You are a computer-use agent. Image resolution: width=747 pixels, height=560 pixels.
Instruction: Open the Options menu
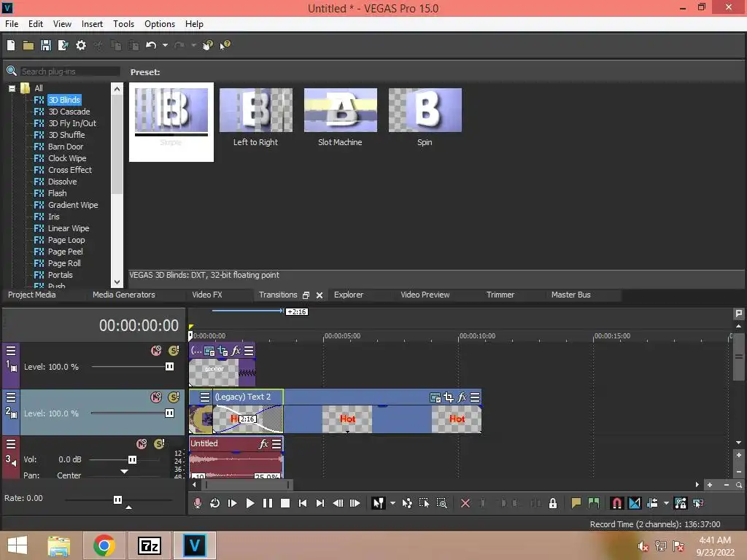click(x=160, y=24)
